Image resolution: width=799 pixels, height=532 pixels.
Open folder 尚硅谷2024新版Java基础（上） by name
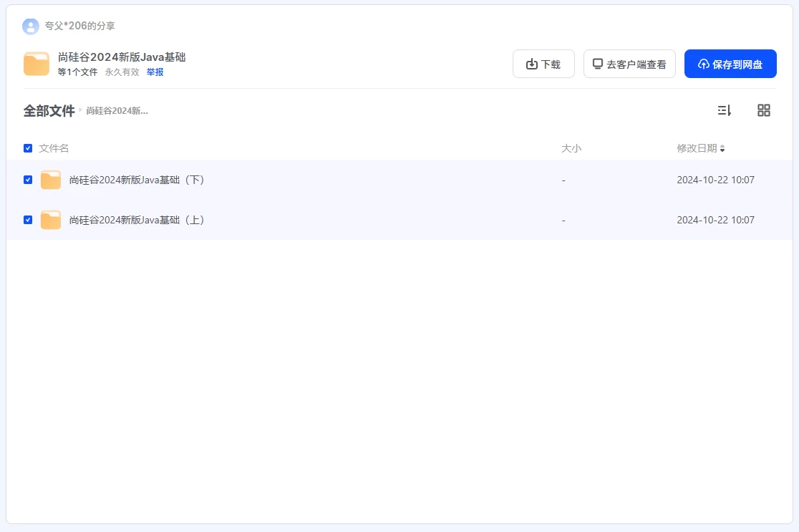pos(137,220)
